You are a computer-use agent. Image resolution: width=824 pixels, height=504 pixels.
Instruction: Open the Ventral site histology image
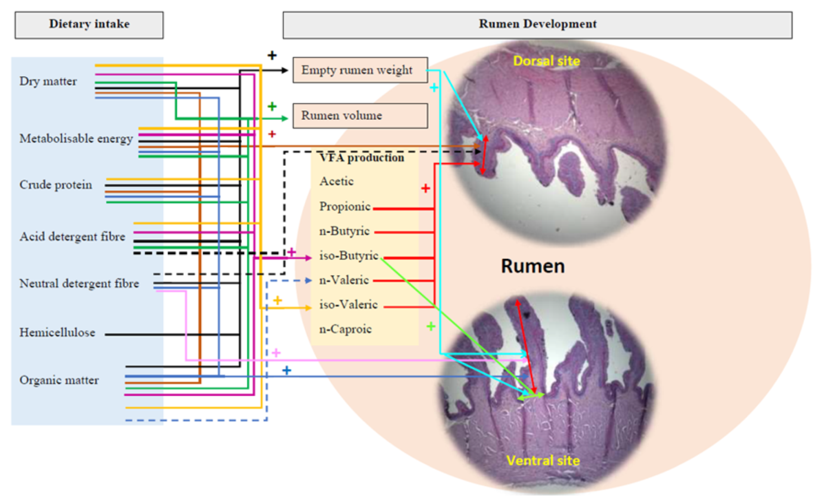[546, 392]
